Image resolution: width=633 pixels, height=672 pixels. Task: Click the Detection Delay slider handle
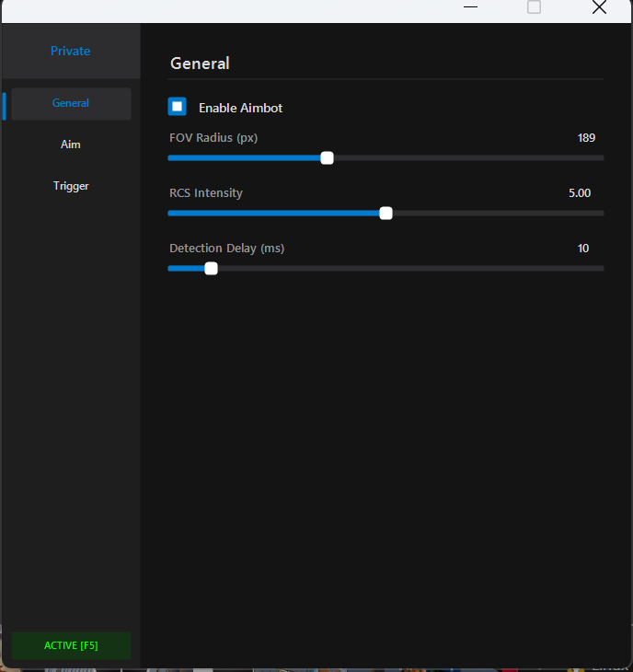pos(211,268)
